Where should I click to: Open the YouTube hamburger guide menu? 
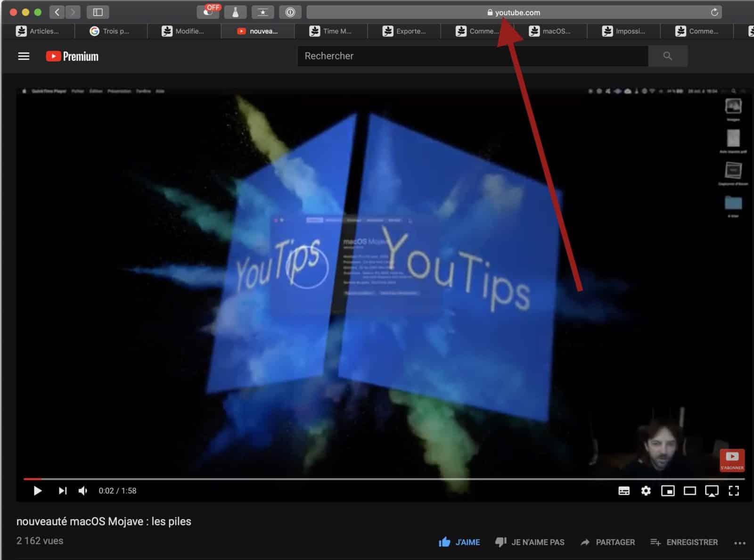coord(24,56)
